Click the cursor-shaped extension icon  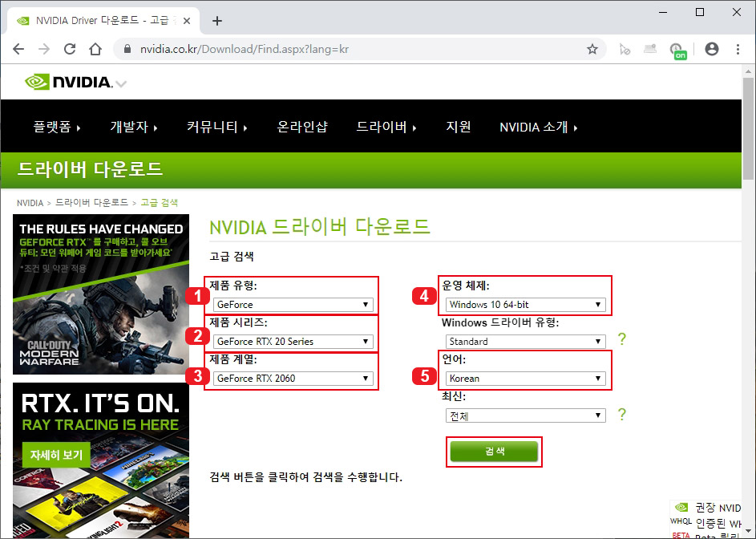tap(625, 49)
